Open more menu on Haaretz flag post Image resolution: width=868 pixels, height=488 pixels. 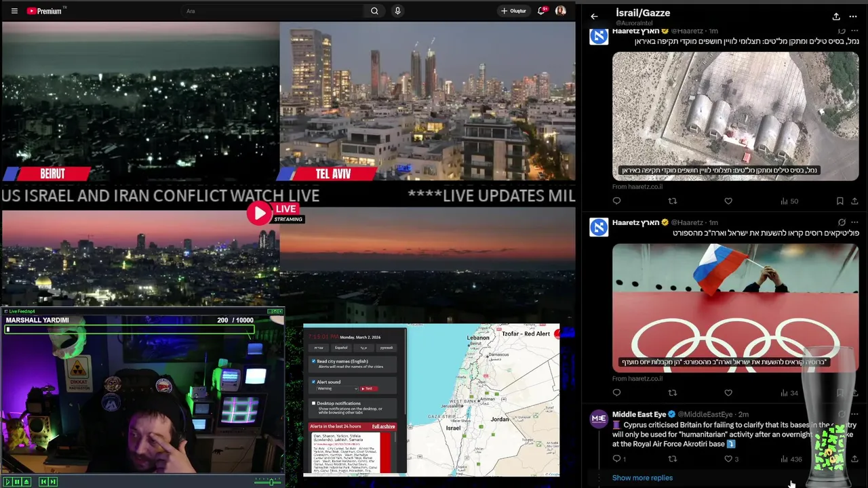point(854,222)
